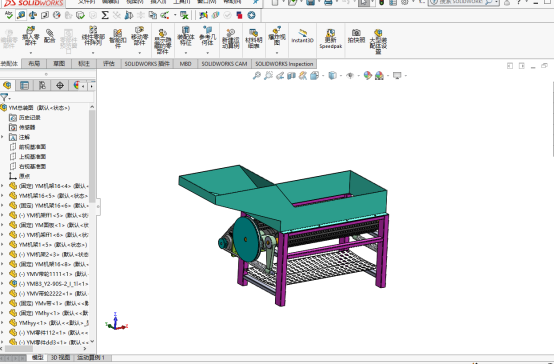Click the feature tree vertical scrollbar
The image size is (554, 364).
pos(92,155)
